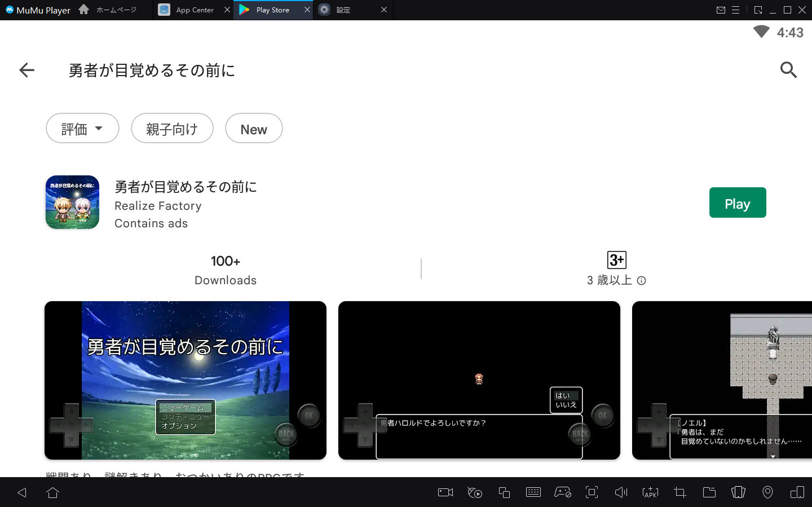Select the crop tool icon in the bottom bar
The height and width of the screenshot is (507, 812).
[680, 492]
